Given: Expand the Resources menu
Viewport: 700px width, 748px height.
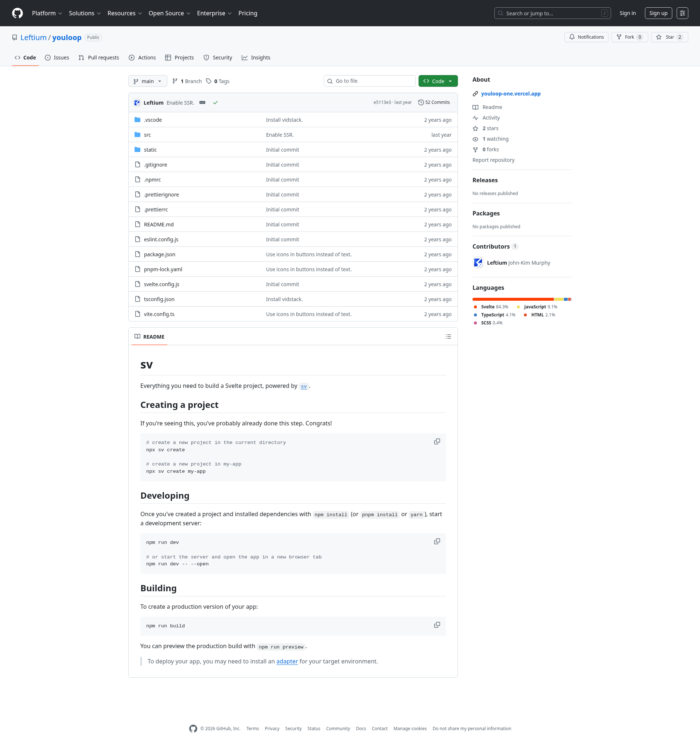Looking at the screenshot, I should (125, 13).
